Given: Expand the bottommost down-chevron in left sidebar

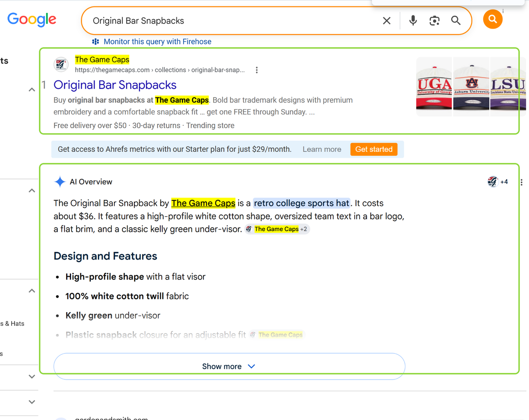Looking at the screenshot, I should coord(32,402).
